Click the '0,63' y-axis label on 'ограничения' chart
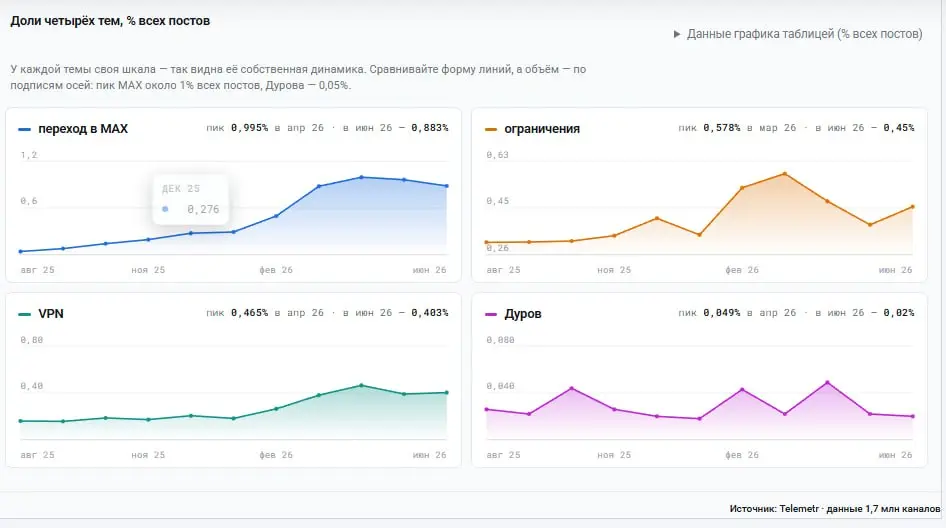Viewport: 946px width, 528px height. (497, 155)
